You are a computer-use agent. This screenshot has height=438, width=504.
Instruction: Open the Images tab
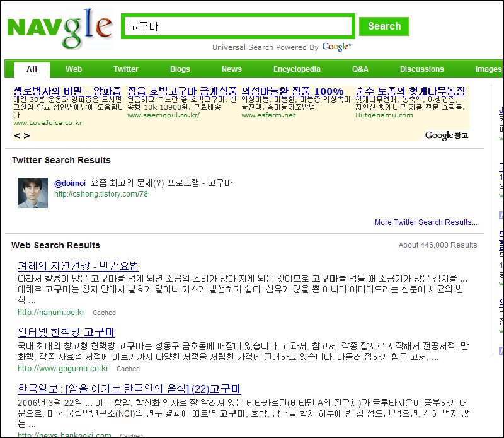[x=488, y=69]
